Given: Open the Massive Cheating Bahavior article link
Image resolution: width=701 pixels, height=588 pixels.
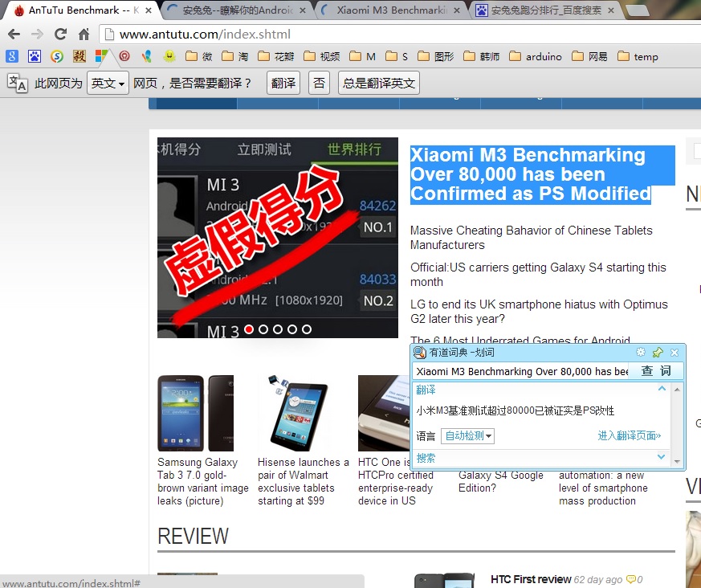Looking at the screenshot, I should tap(531, 238).
